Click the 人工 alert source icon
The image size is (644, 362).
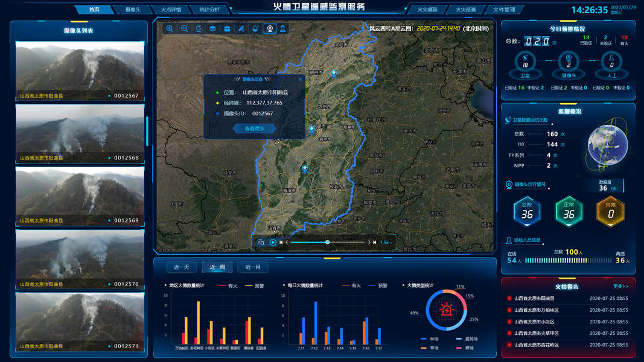pos(611,62)
